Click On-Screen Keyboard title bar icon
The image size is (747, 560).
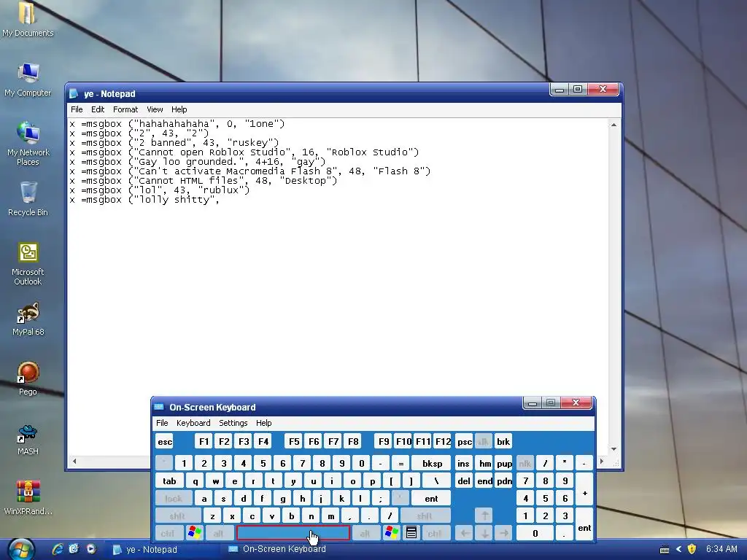point(158,407)
